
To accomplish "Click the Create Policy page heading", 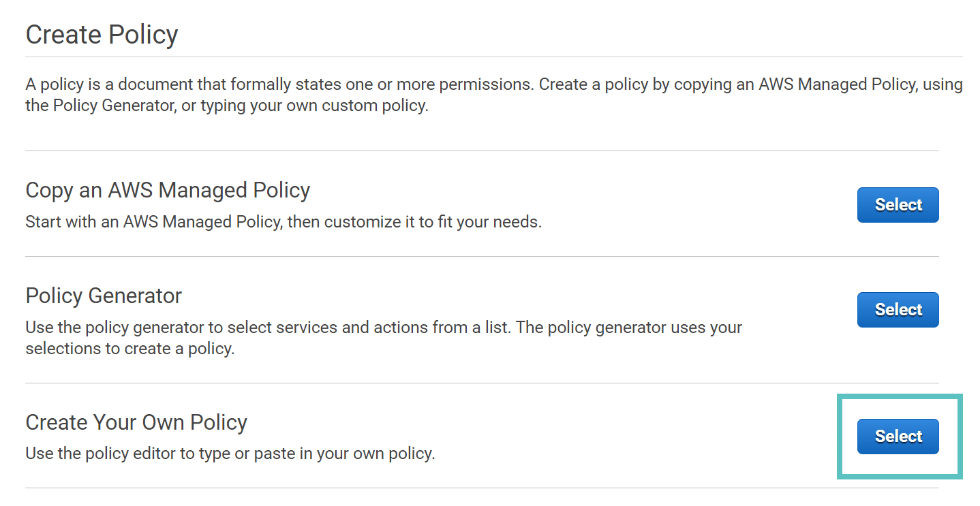I will point(101,34).
